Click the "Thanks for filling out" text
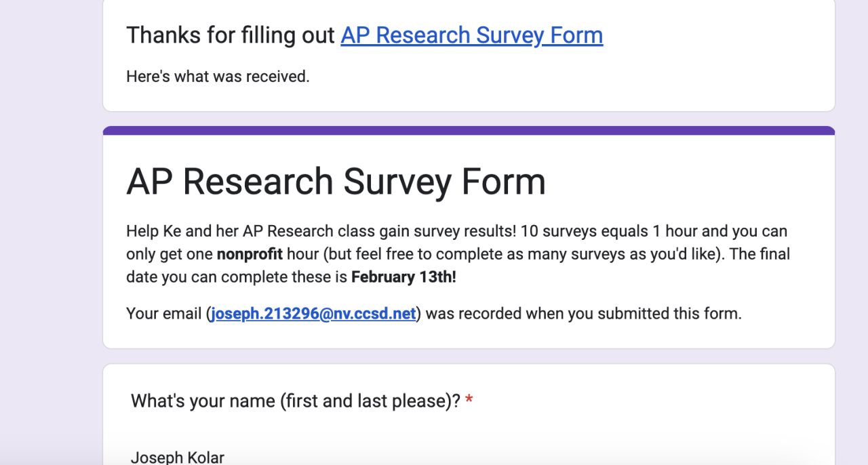This screenshot has width=868, height=465. tap(231, 35)
